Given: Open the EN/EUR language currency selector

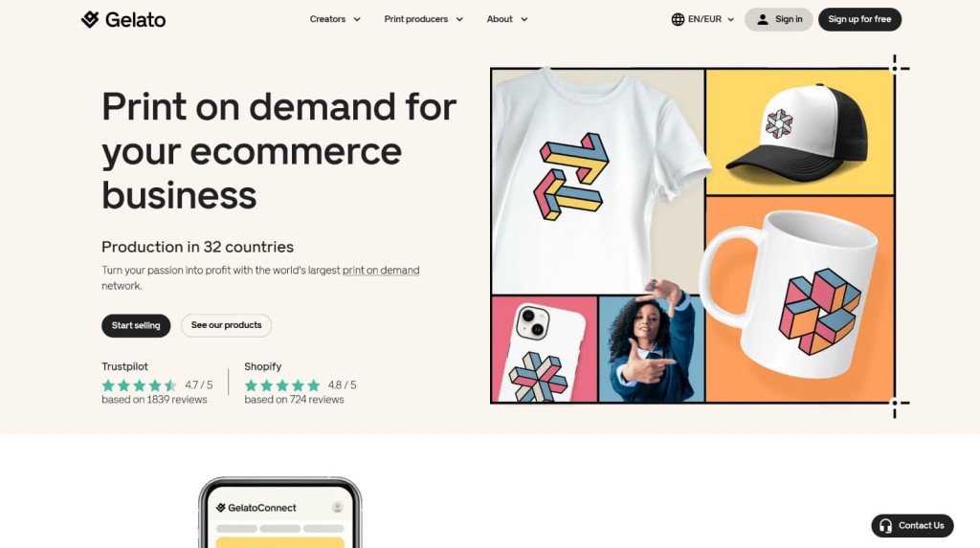Looking at the screenshot, I should point(702,19).
